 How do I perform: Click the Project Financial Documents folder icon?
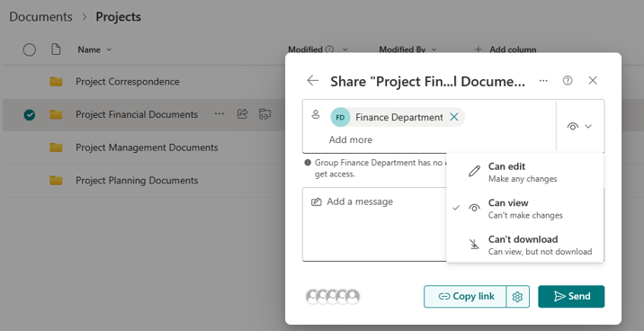tap(56, 114)
